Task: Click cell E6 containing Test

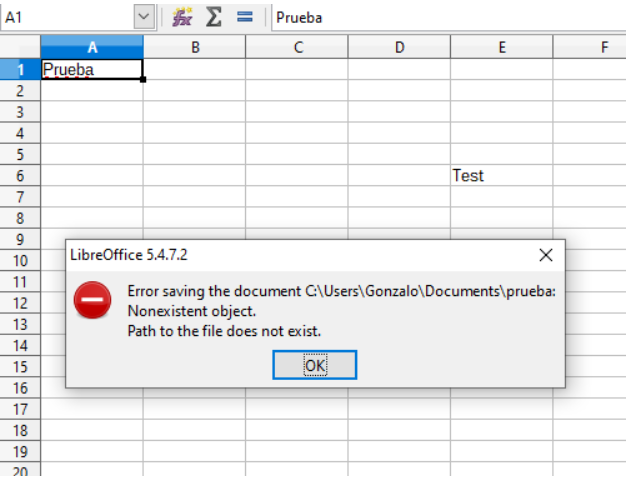Action: [x=501, y=176]
